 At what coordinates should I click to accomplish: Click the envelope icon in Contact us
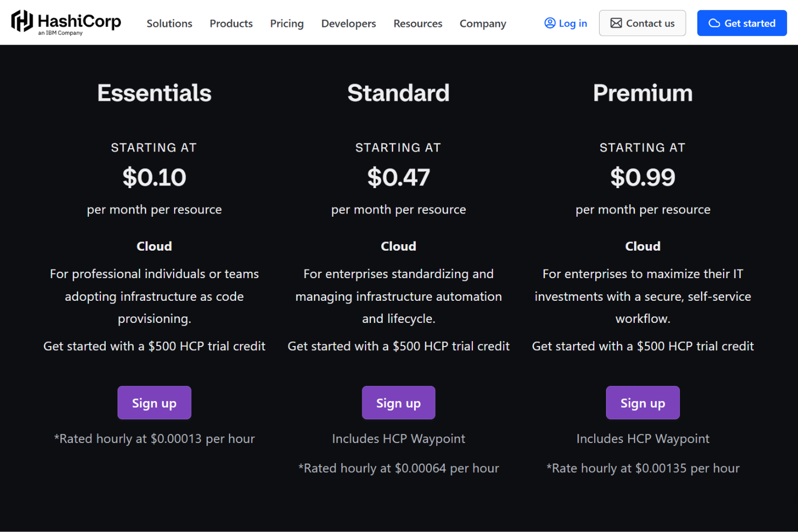click(616, 23)
